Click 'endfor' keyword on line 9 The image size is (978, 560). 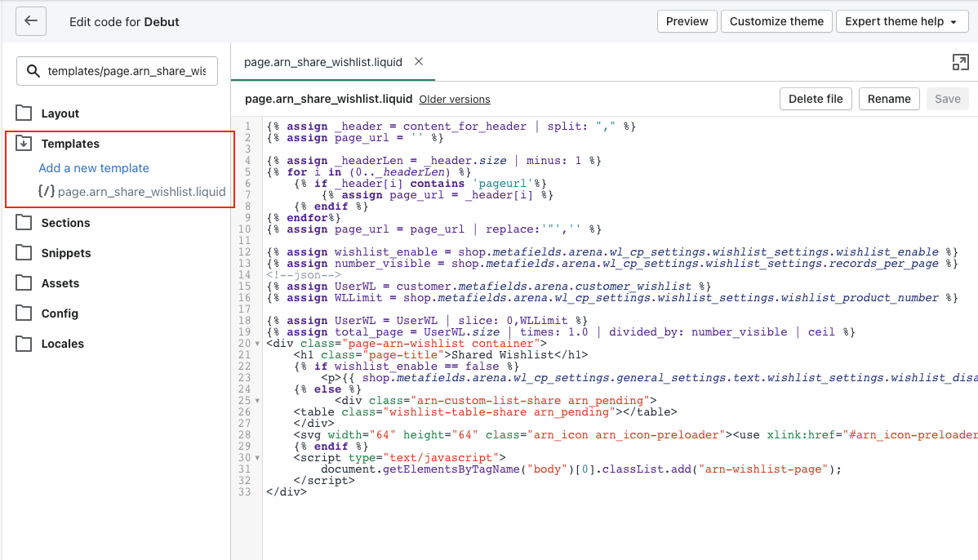[x=307, y=218]
